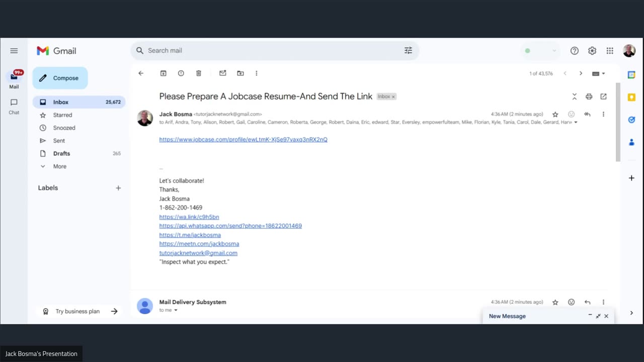Viewport: 644px width, 362px height.
Task: Focus the Search mail field
Action: coord(274,50)
